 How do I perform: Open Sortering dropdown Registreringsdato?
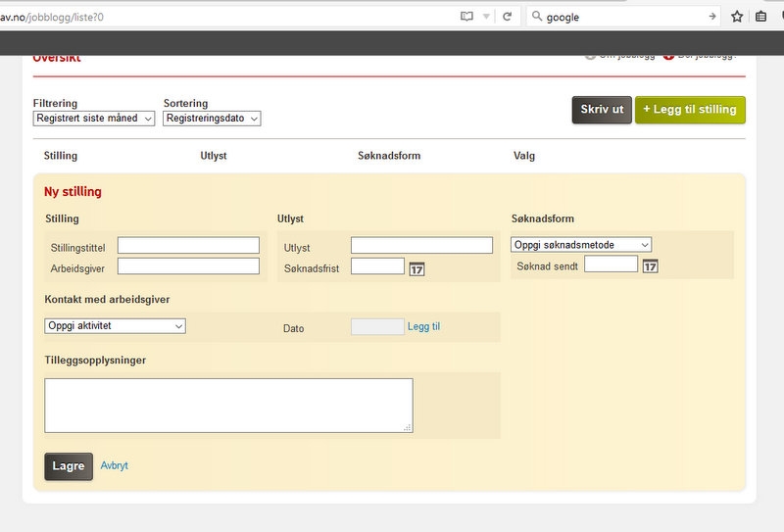[x=212, y=119]
